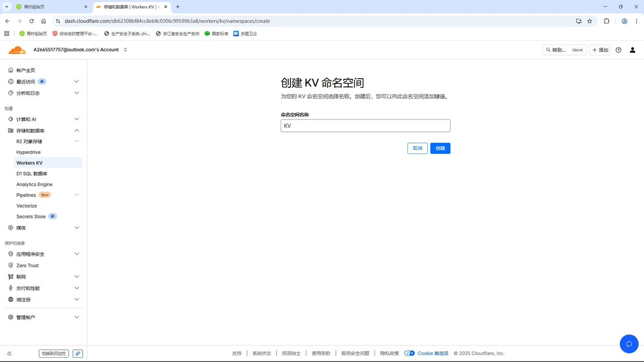This screenshot has width=644, height=362.
Task: Click the manage account gear icon
Action: coord(11,317)
